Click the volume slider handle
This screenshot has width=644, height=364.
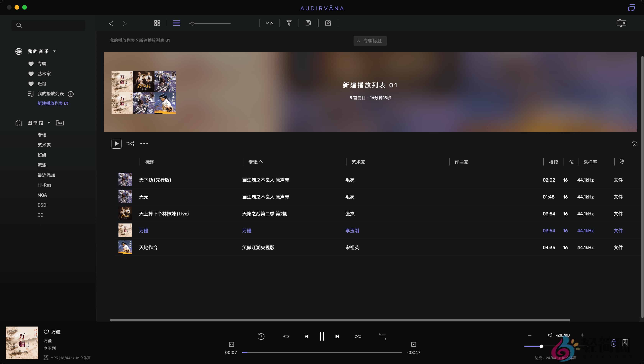541,346
